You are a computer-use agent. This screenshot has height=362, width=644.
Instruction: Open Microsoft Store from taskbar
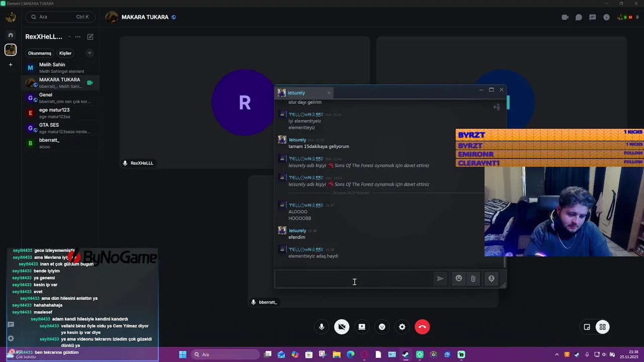309,354
